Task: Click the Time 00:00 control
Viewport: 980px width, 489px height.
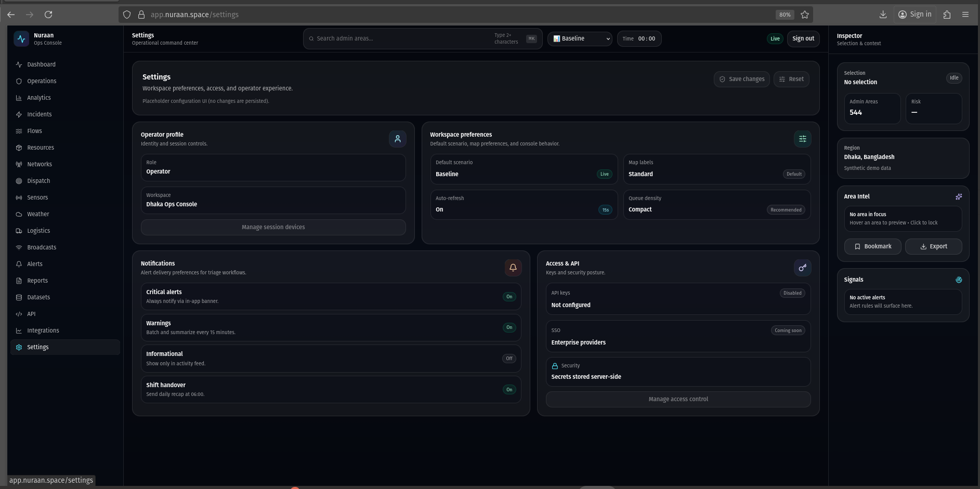Action: [639, 38]
